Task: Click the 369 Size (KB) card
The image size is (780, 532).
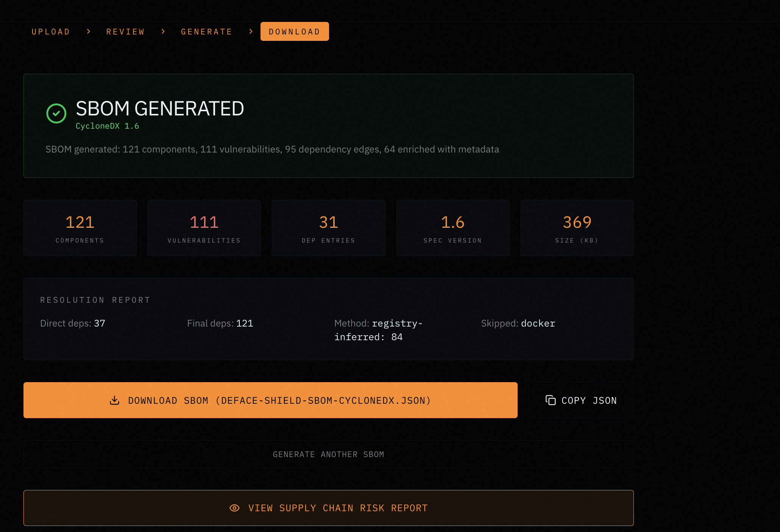Action: [577, 228]
